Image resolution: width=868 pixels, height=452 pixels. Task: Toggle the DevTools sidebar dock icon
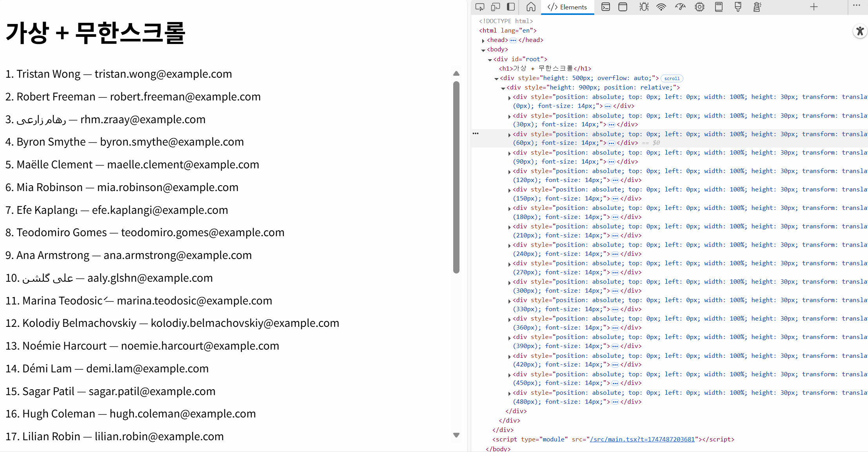(511, 7)
